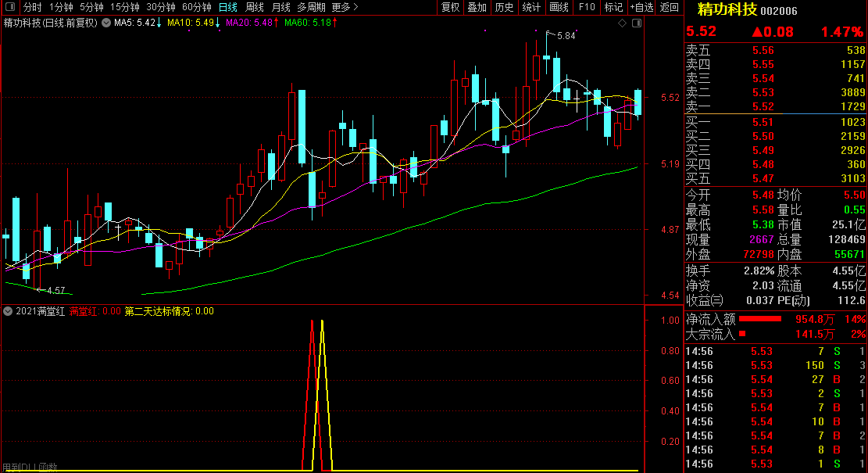Image resolution: width=868 pixels, height=473 pixels.
Task: Select the 1分钟 period tab
Action: 61,7
